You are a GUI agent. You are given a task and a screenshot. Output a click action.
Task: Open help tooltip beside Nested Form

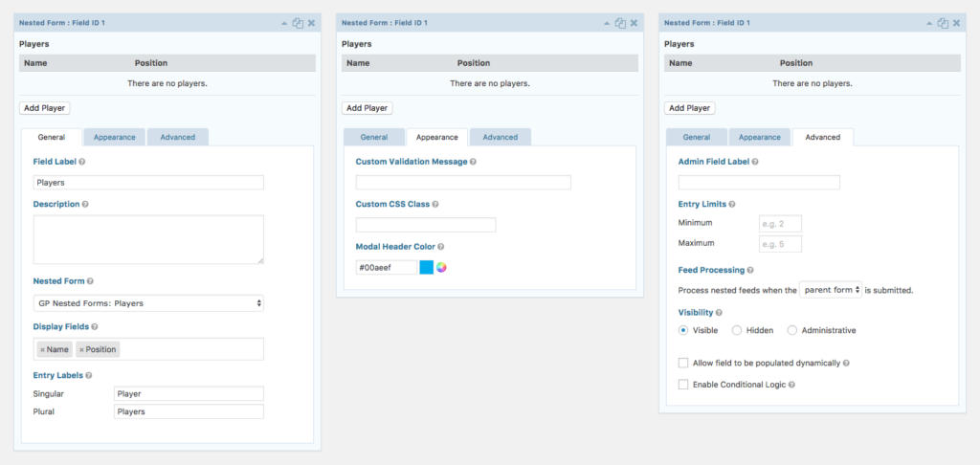click(x=90, y=281)
